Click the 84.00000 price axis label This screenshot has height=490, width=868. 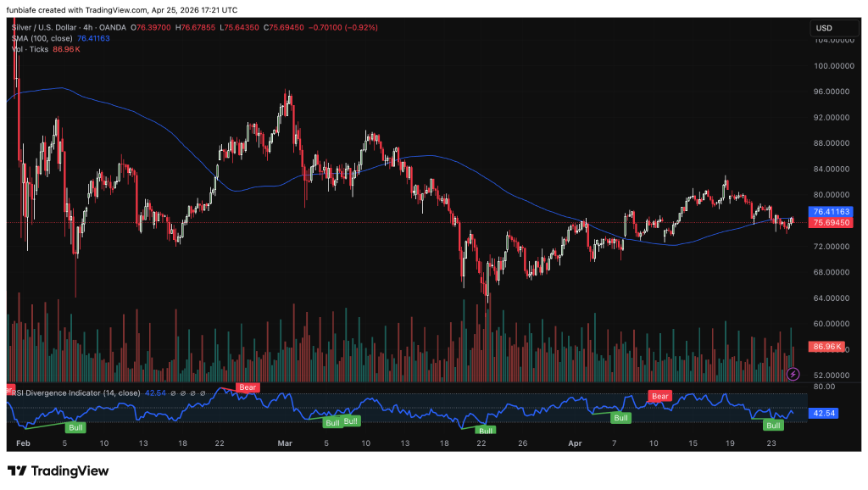coord(832,169)
